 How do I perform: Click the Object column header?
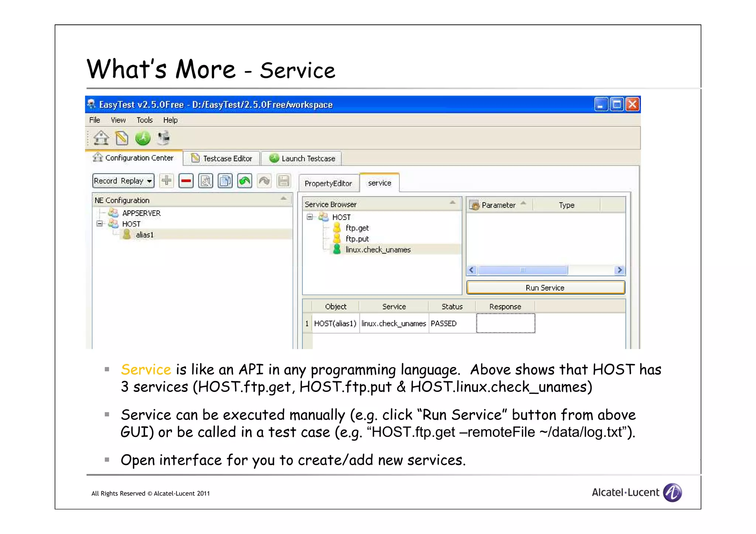click(x=336, y=306)
